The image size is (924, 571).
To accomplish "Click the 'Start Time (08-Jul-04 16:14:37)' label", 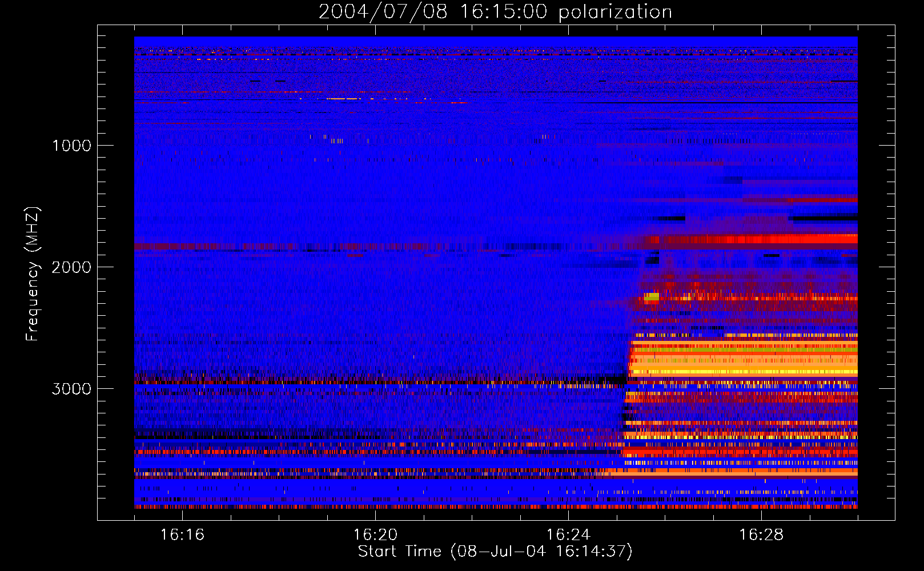I will [x=495, y=552].
